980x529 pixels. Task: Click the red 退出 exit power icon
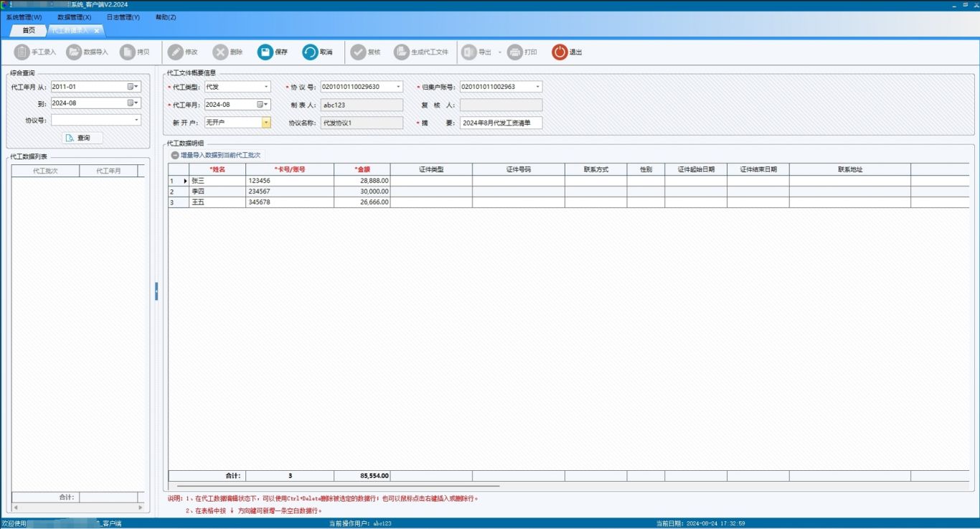point(560,52)
